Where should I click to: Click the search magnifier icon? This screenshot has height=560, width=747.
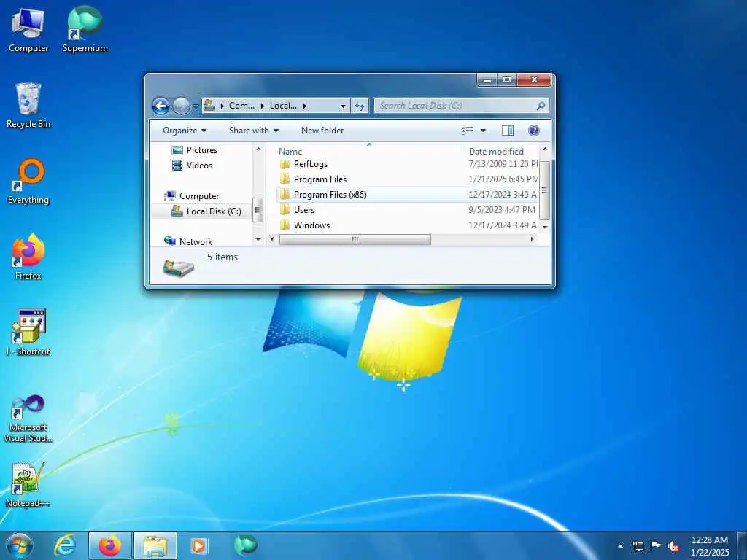[x=541, y=106]
